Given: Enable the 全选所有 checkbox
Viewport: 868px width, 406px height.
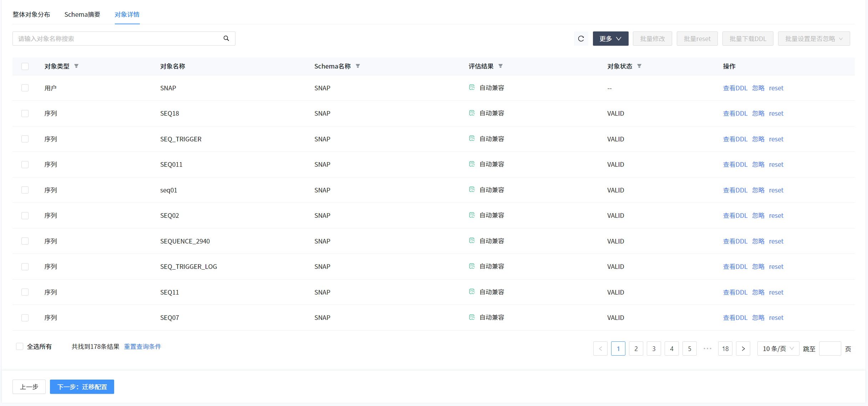Looking at the screenshot, I should pos(20,346).
